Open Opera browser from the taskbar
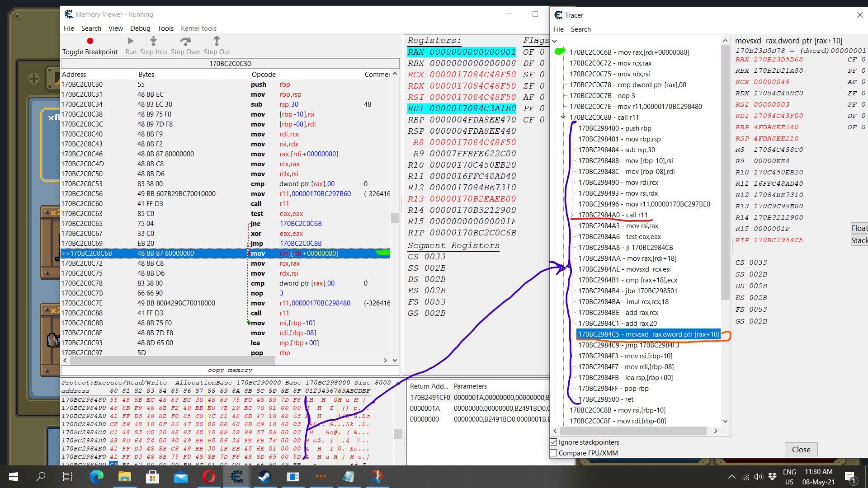This screenshot has height=488, width=868. [208, 476]
